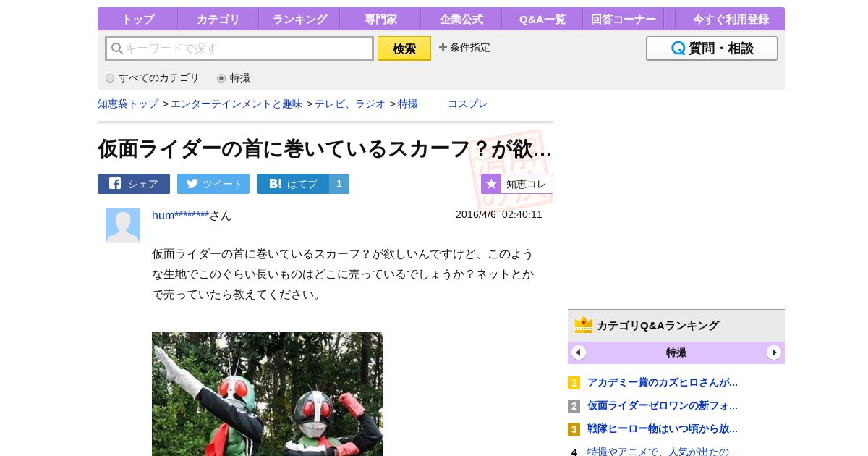This screenshot has width=868, height=456.
Task: Open エンターテインメントと趣味 breadcrumb link
Action: point(237,104)
